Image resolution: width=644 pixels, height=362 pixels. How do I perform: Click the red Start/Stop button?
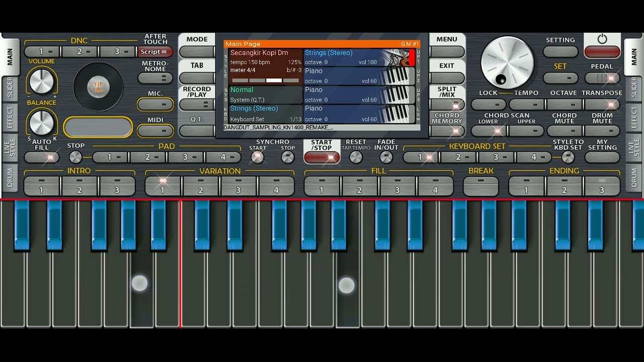pos(321,157)
